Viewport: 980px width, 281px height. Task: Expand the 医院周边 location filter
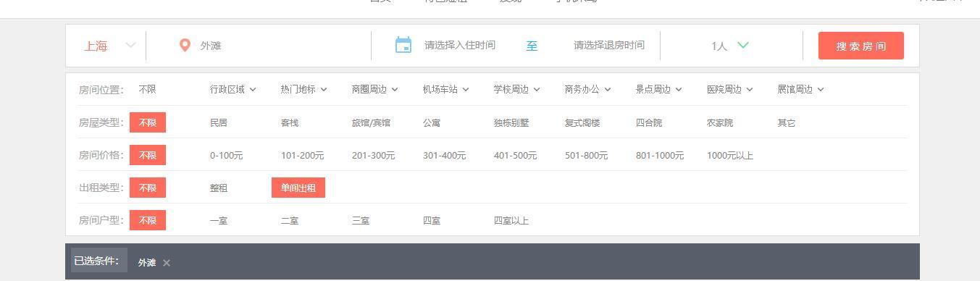click(729, 90)
